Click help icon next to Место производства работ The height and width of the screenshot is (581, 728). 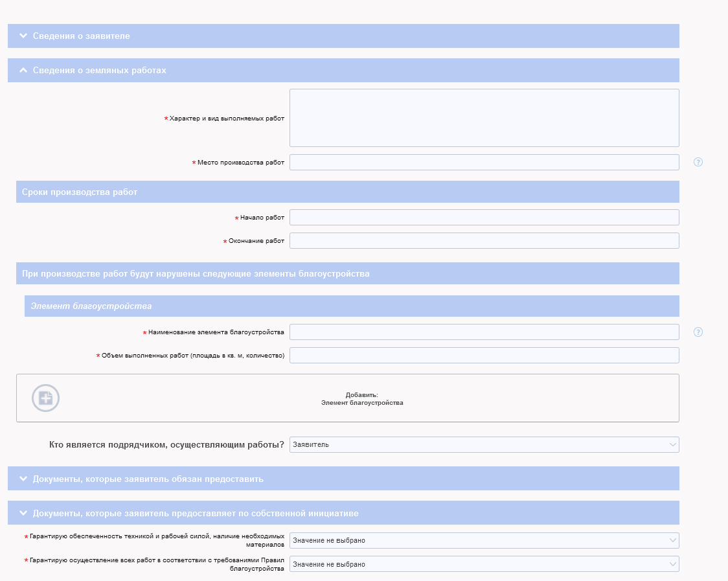pos(698,162)
